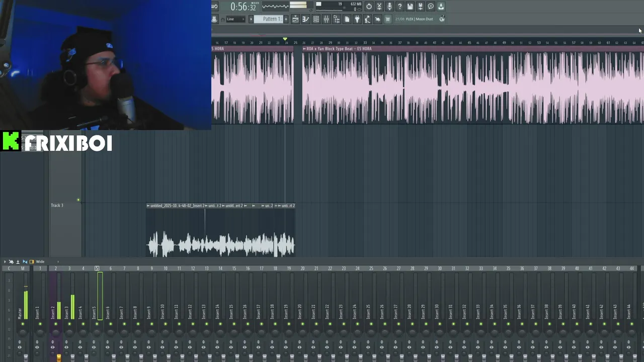Viewport: 644px width, 362px height.
Task: Open the plugin picker plug icon
Action: 357,19
